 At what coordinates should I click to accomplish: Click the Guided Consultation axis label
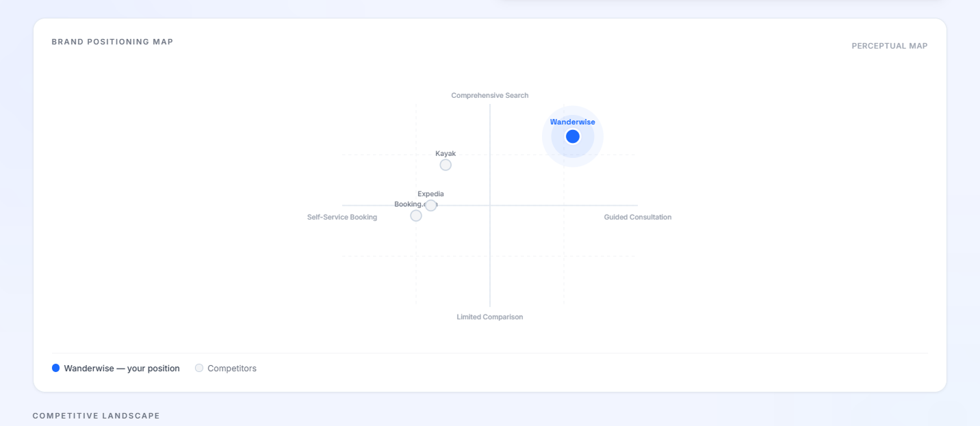(x=638, y=217)
